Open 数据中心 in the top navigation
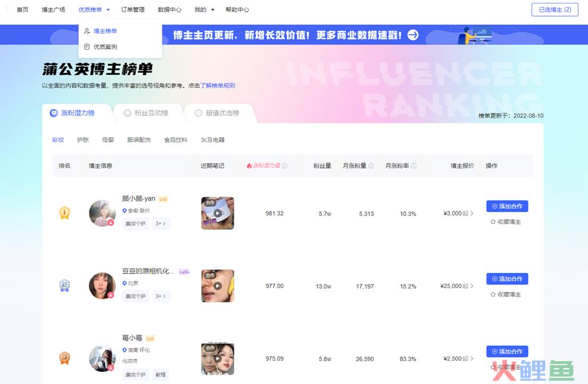This screenshot has height=384, width=588. point(170,10)
